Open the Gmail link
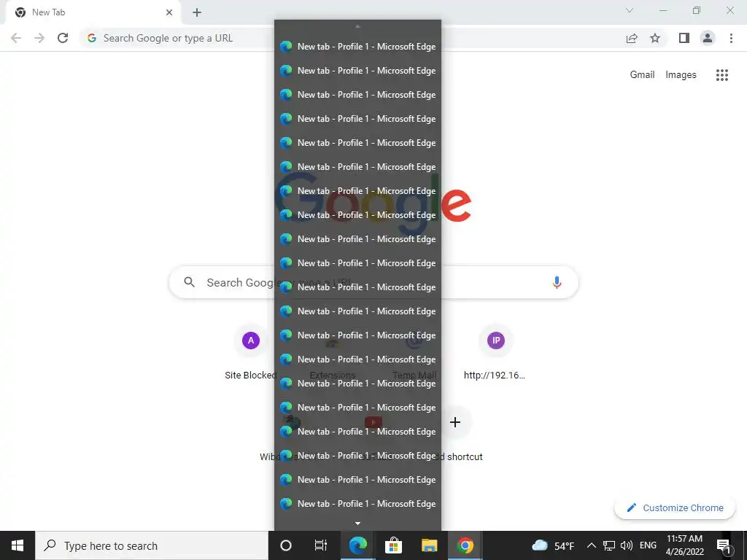747x560 pixels. tap(642, 75)
